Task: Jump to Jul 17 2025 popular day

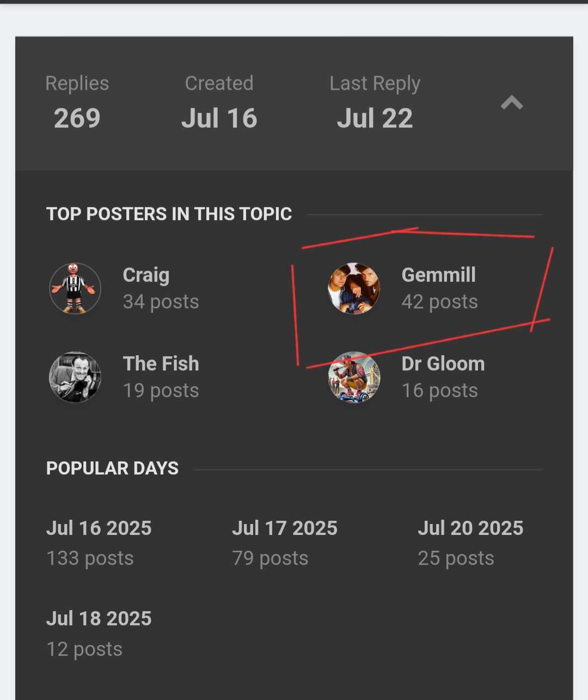Action: pos(284,528)
